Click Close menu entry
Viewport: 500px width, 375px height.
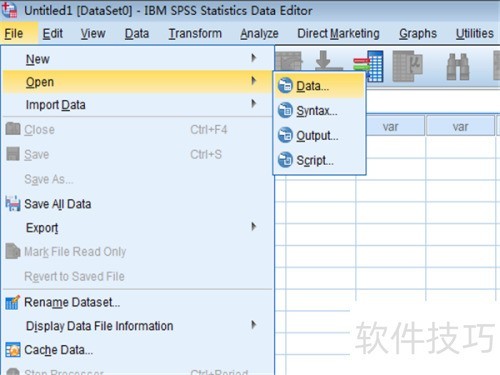[x=137, y=129]
